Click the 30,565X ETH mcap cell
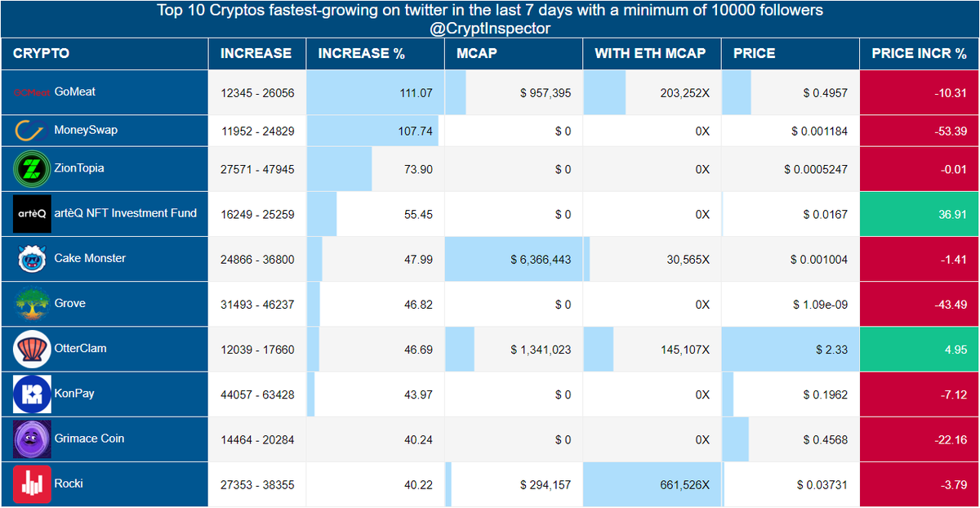This screenshot has height=508, width=980. click(x=653, y=259)
